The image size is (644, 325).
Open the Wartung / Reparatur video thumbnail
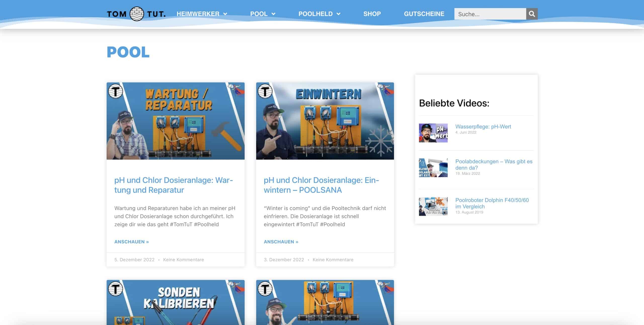click(176, 121)
